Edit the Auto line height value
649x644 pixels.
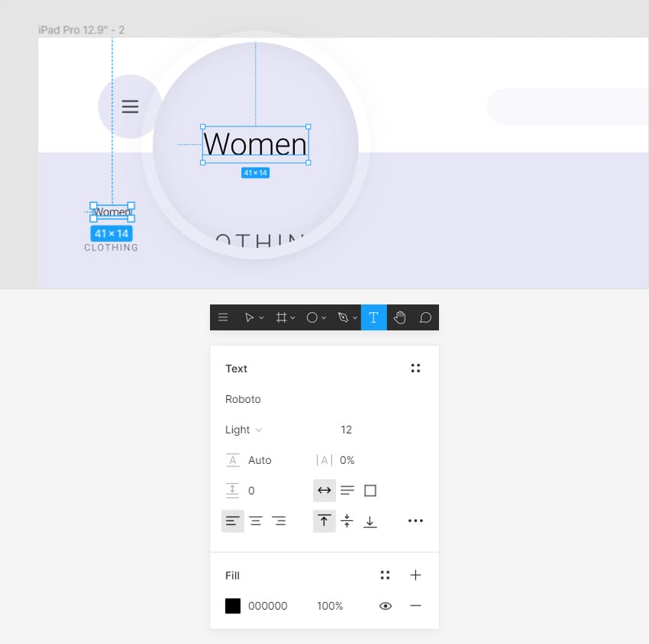tap(260, 460)
